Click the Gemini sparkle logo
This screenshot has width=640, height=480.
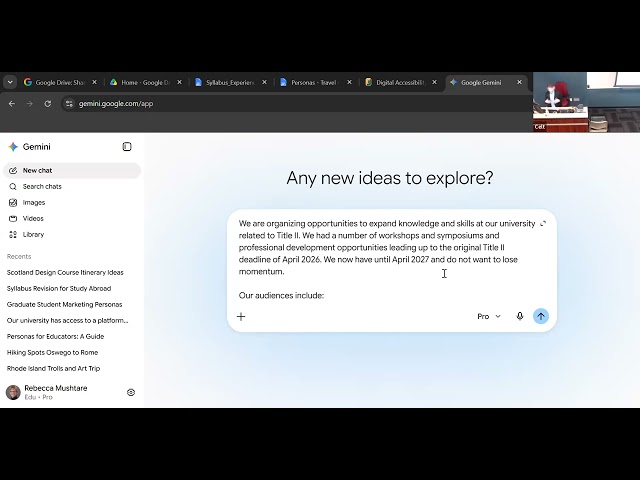click(13, 147)
